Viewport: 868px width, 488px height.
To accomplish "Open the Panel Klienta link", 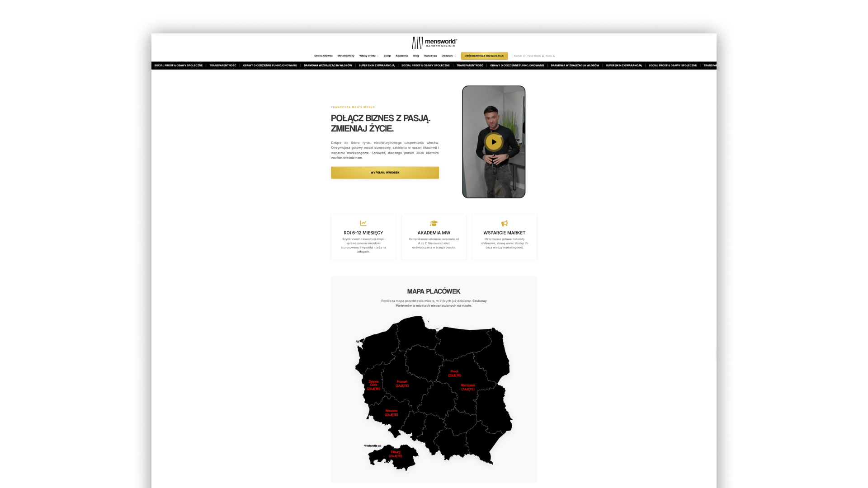I will coord(535,56).
